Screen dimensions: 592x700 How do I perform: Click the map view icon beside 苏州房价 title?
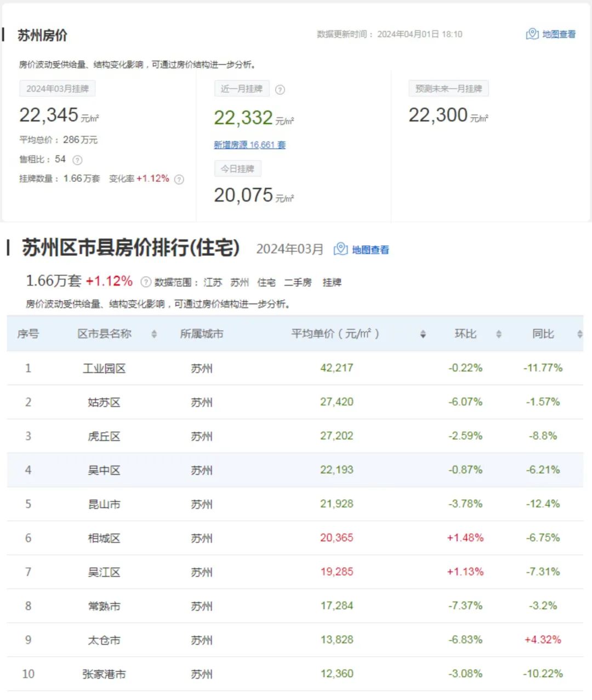[x=532, y=34]
